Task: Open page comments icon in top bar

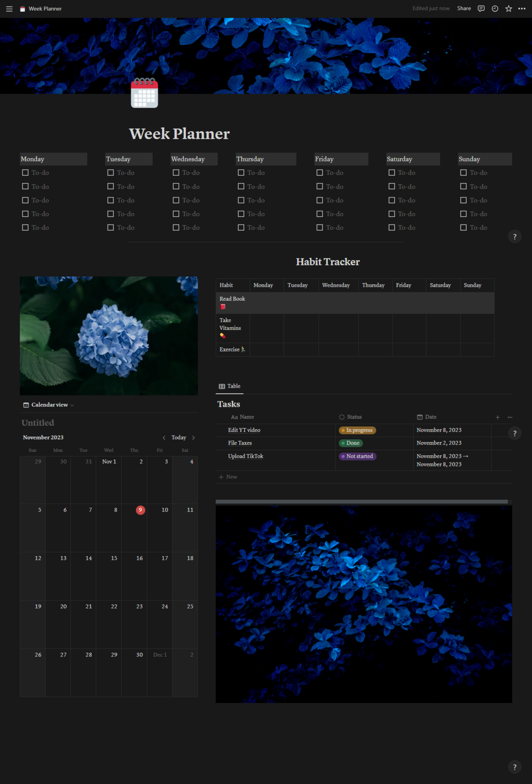Action: (481, 8)
